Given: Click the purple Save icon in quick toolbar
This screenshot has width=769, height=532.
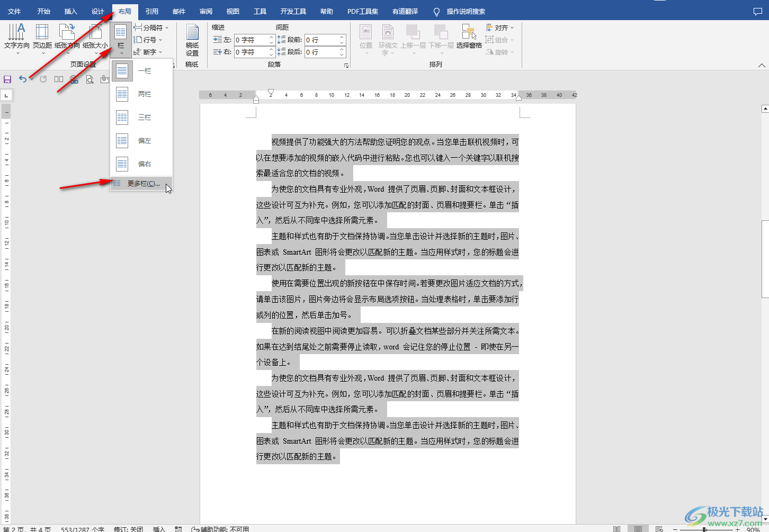Looking at the screenshot, I should tap(7, 79).
